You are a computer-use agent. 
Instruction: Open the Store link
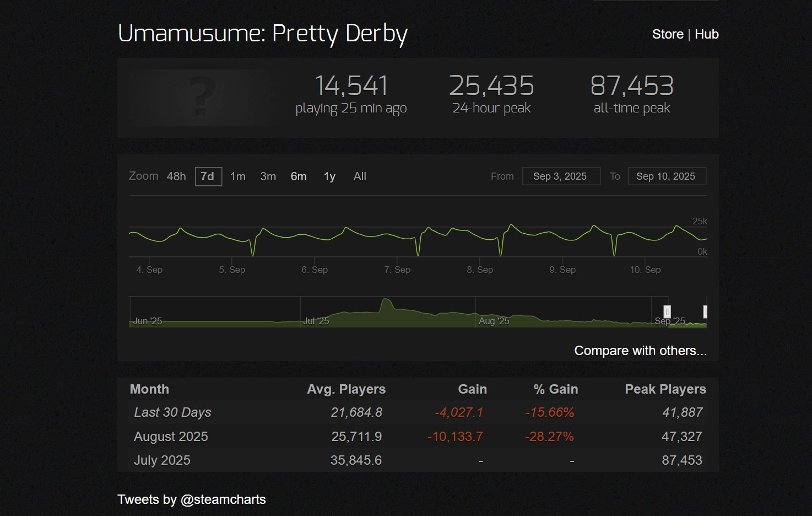pos(668,34)
